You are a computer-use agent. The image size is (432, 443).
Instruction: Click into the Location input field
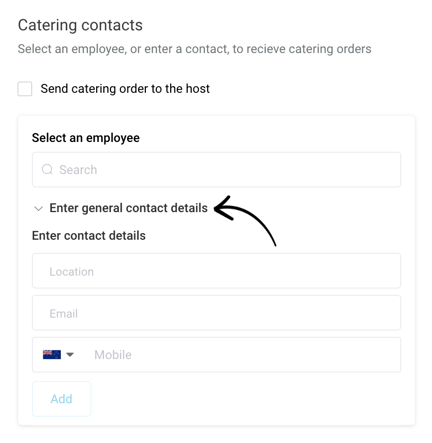216,271
